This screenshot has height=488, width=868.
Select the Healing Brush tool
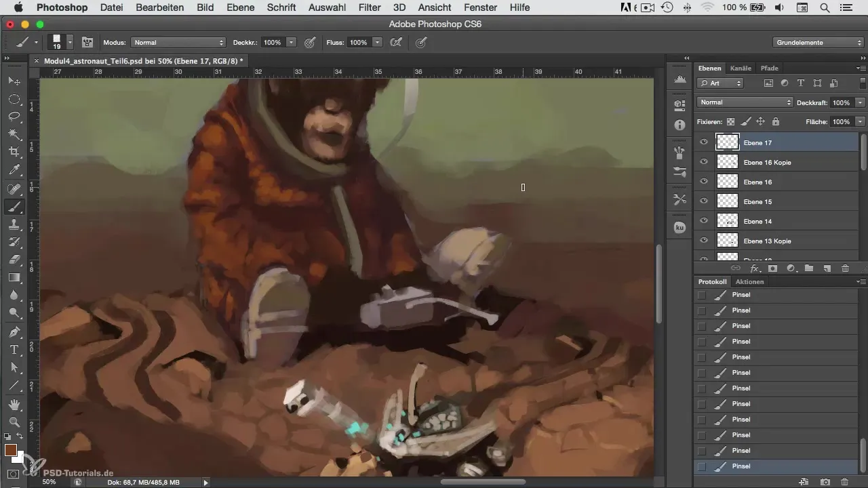[14, 189]
